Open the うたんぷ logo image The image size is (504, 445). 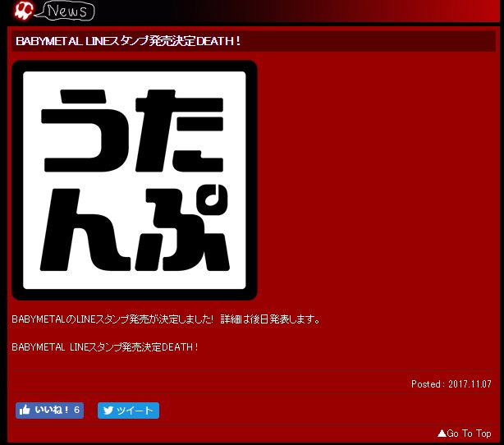click(135, 180)
